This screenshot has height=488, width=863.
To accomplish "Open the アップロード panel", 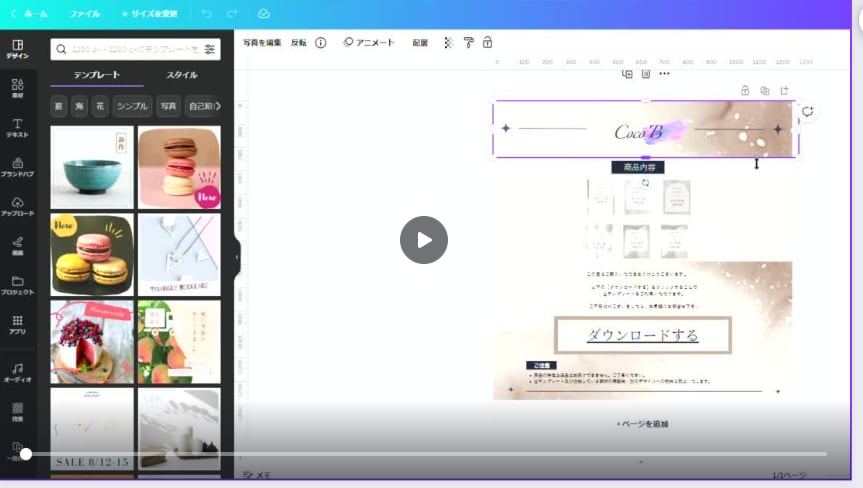I will (18, 206).
